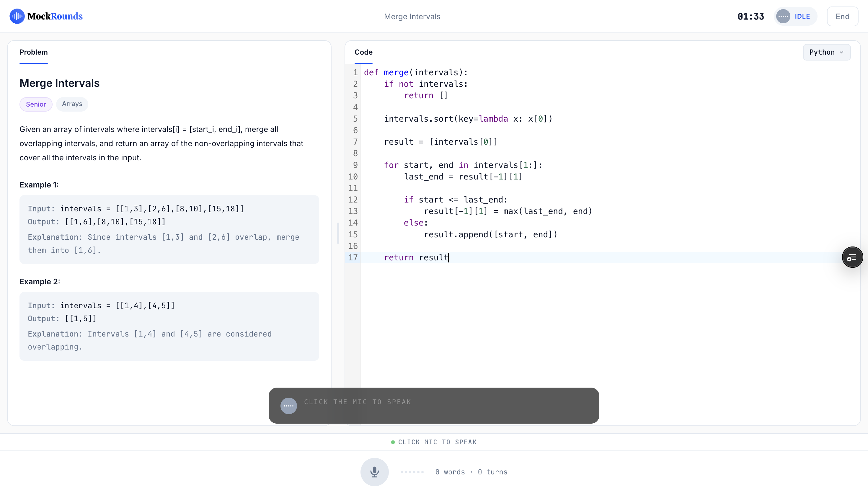Click the 'return result' code line
Image resolution: width=868 pixels, height=493 pixels.
[416, 258]
